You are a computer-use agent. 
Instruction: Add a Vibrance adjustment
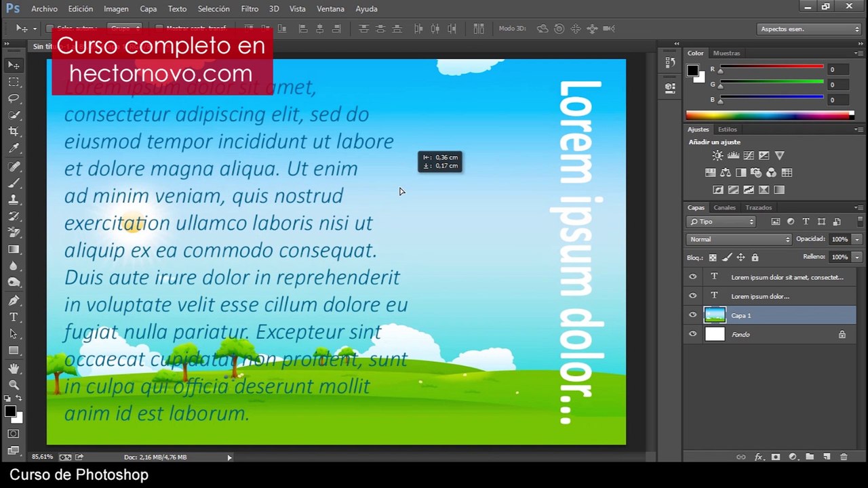(x=779, y=155)
